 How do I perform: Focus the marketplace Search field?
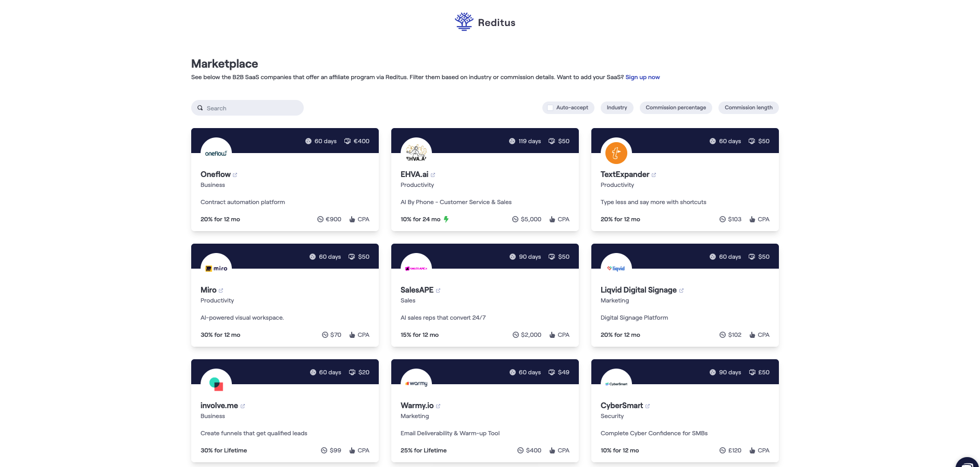click(247, 108)
